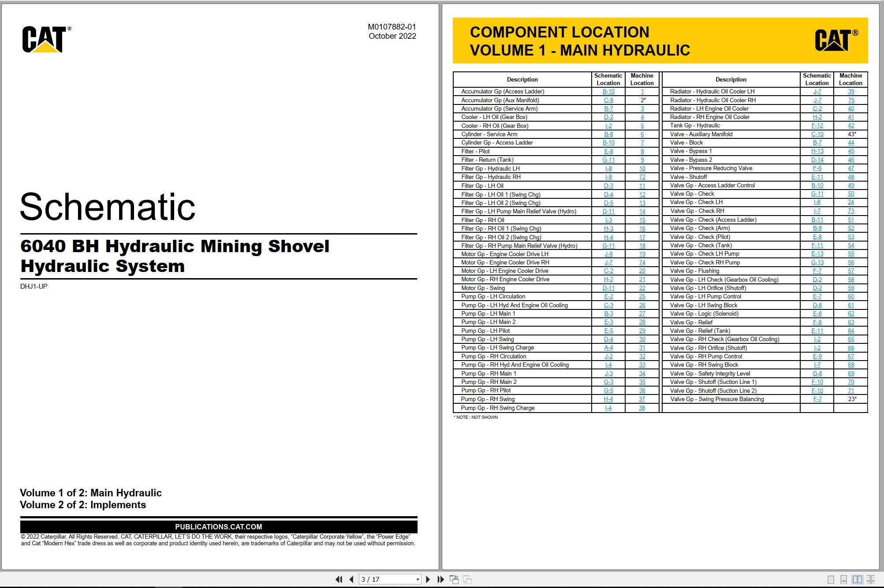Viewport: 884px width, 588px height.
Task: Click the Pump Gp - LH Pilot description
Action: point(485,331)
